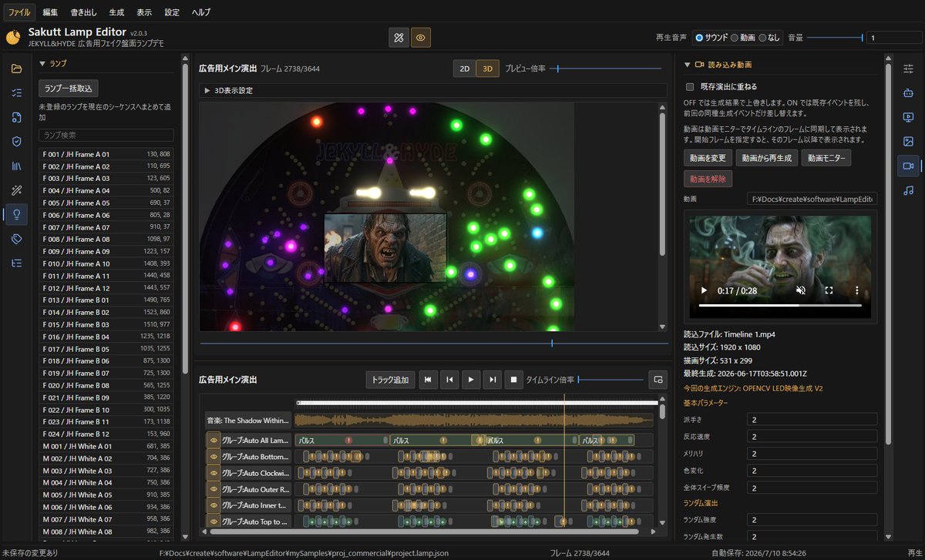Adjust the タイムライン倍率 slider
The height and width of the screenshot is (560, 925).
(x=610, y=380)
